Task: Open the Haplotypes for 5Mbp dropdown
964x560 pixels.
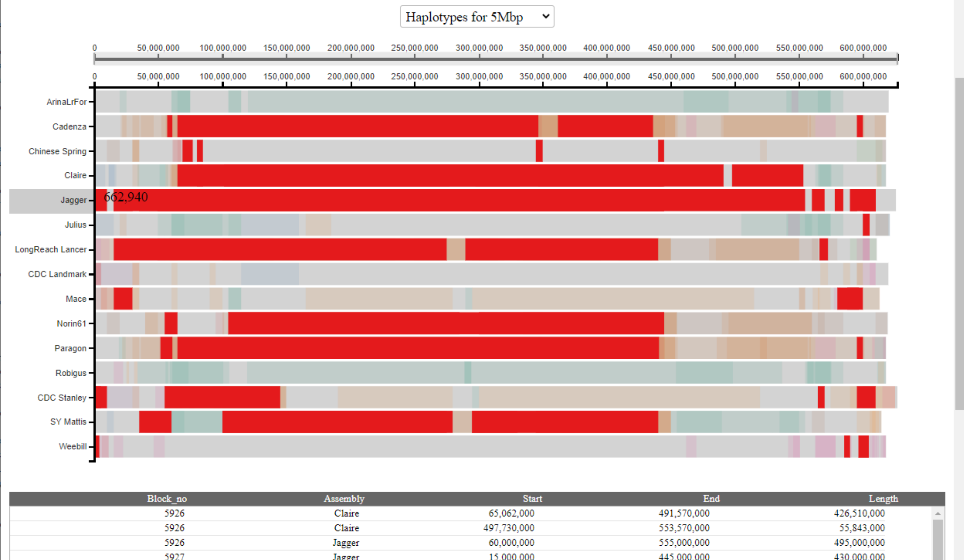Action: tap(477, 16)
